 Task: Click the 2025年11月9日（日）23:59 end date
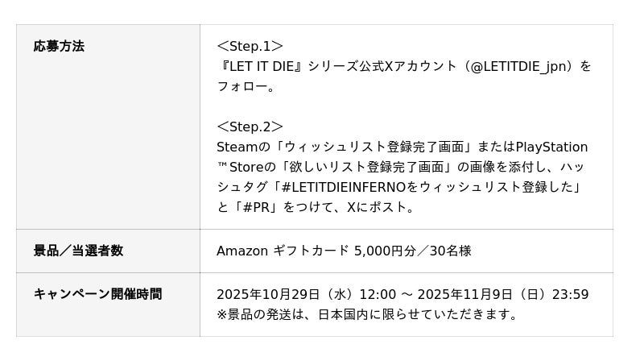tap(506, 294)
